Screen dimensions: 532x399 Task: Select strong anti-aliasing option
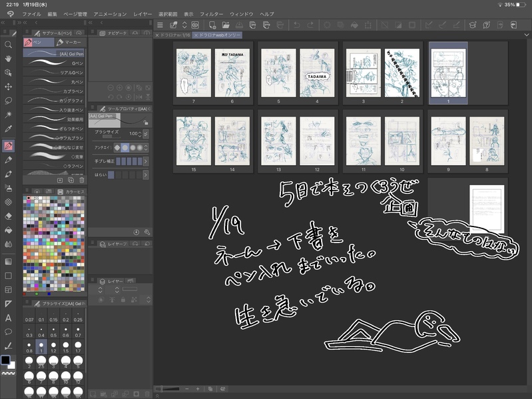(140, 148)
